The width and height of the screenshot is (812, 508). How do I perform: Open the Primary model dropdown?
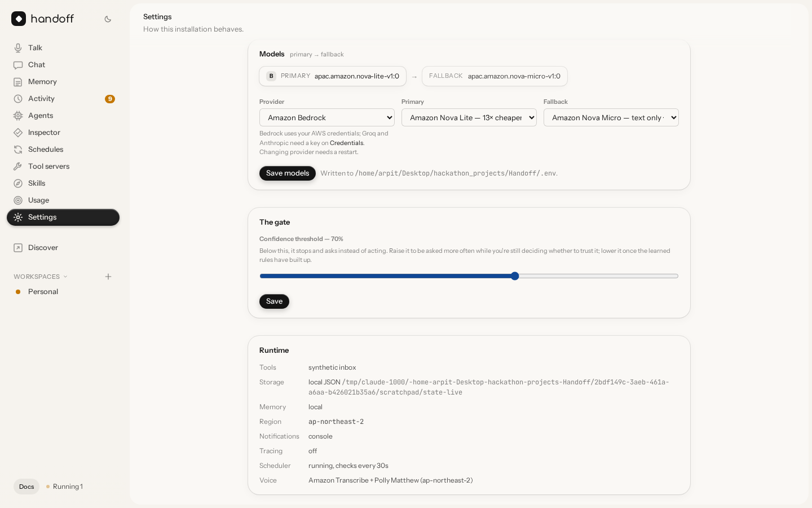pyautogui.click(x=469, y=117)
